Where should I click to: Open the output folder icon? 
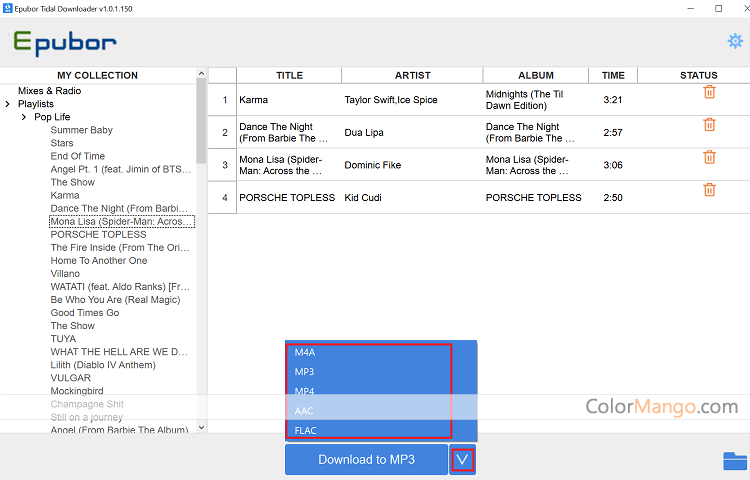tap(735, 460)
